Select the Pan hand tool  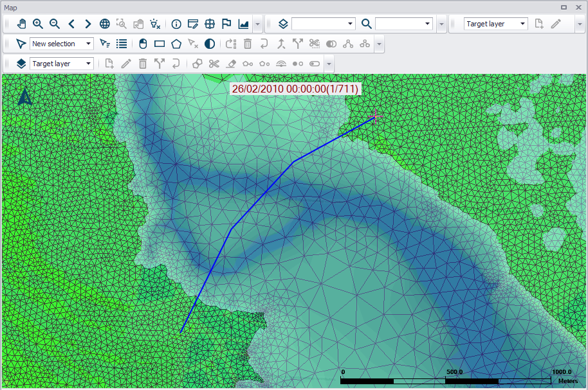coord(21,24)
